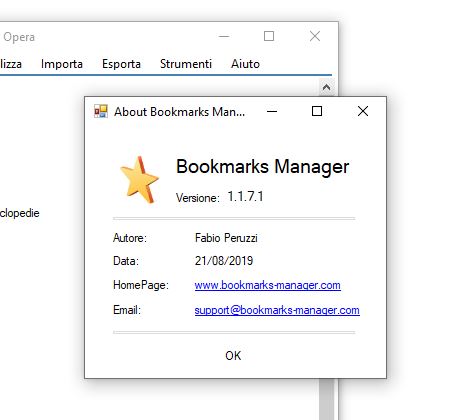The width and height of the screenshot is (456, 420).
Task: Maximize the About Bookmarks Manager dialog
Action: click(x=317, y=111)
